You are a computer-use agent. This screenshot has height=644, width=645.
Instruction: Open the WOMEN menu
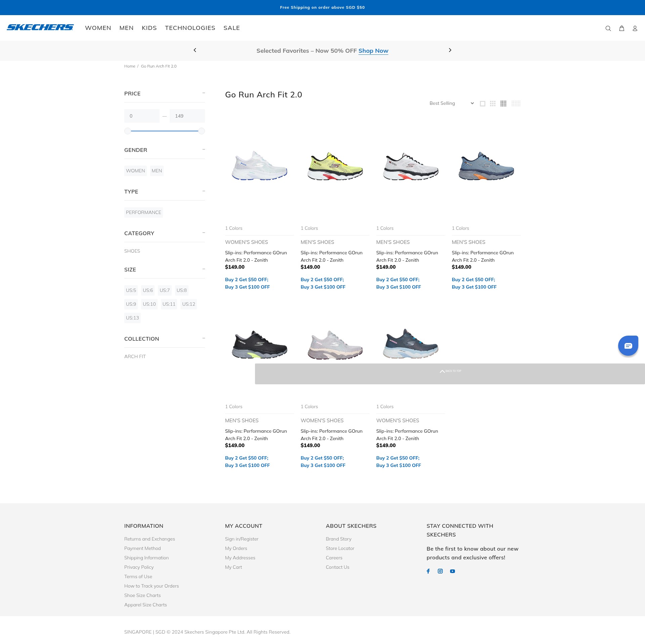point(98,28)
